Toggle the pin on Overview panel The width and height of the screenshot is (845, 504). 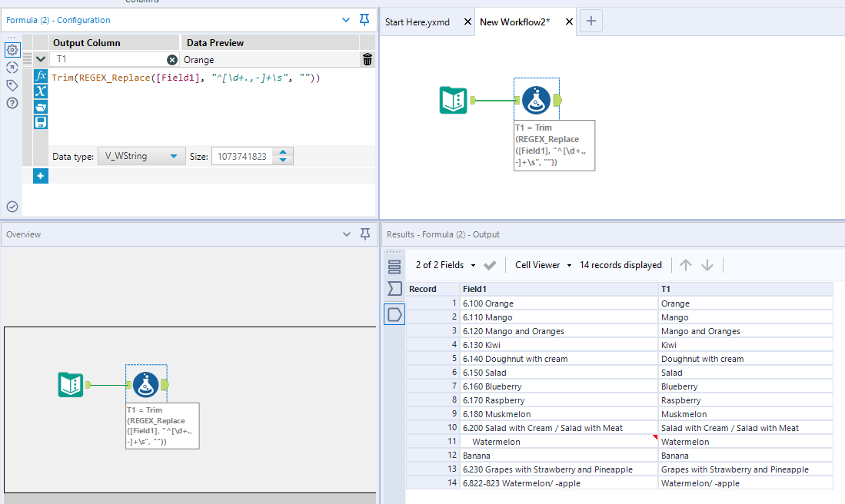[364, 234]
